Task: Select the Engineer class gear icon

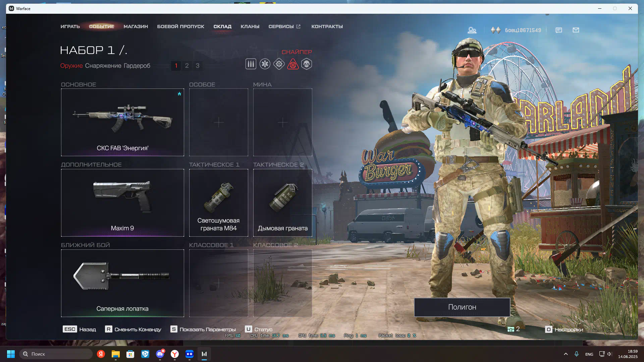Action: point(279,64)
